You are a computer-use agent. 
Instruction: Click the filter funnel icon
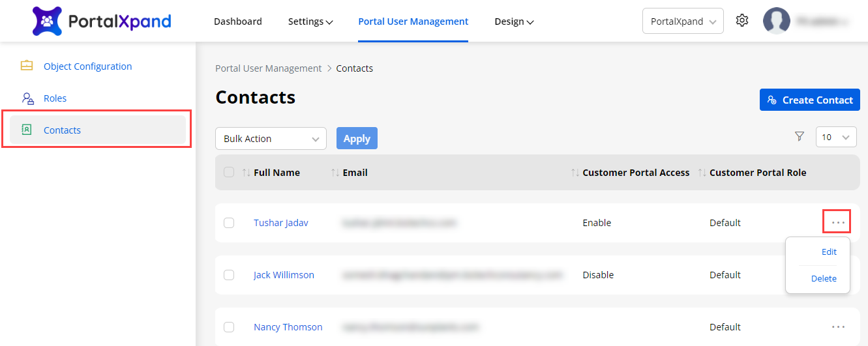800,137
